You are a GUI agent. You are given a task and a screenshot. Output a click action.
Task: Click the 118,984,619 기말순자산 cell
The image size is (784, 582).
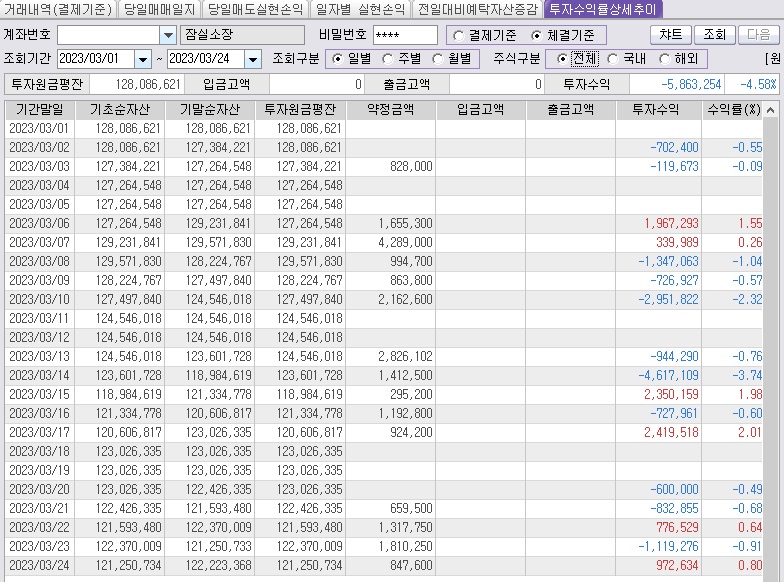[x=210, y=376]
